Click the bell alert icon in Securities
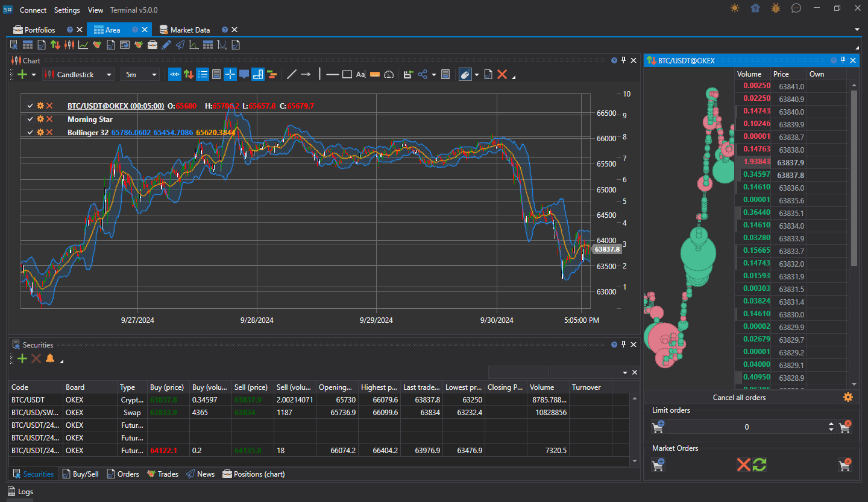 50,359
